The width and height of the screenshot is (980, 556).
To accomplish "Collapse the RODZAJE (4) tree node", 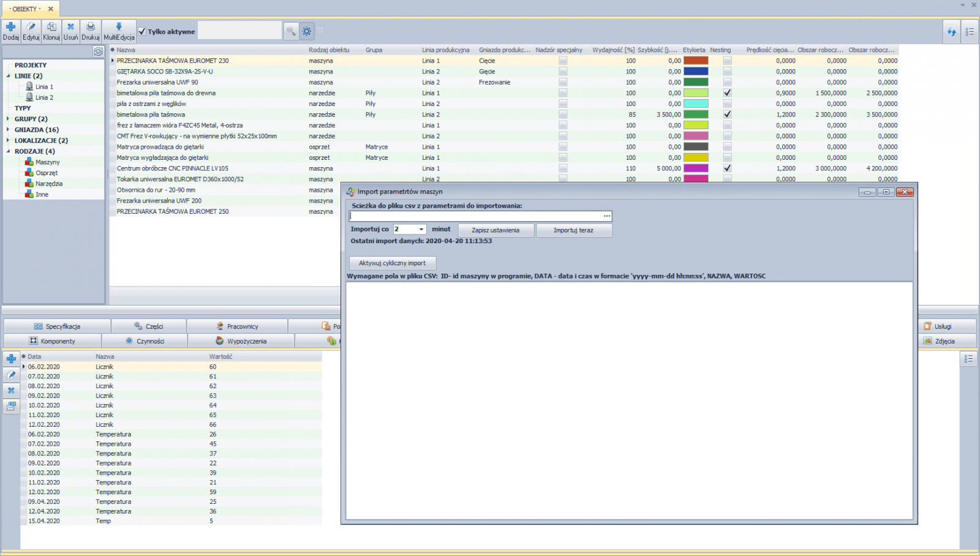I will [x=9, y=151].
